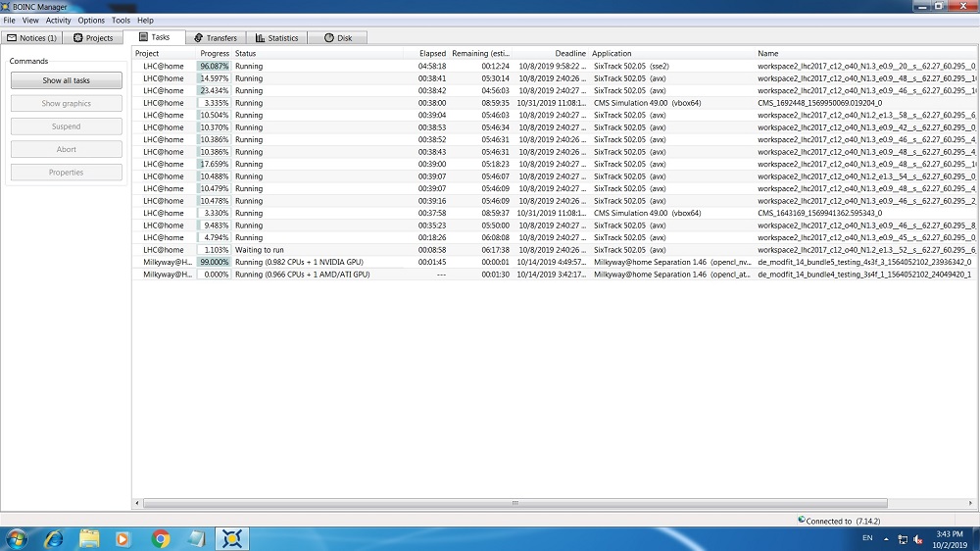Open Windows Media Player from the taskbar
The image size is (980, 551).
click(x=123, y=538)
